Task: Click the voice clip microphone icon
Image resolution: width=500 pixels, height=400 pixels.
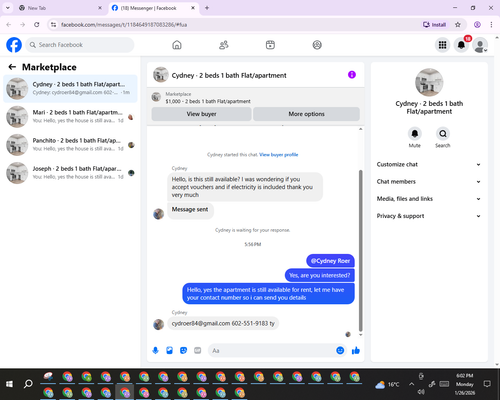Action: (155, 350)
